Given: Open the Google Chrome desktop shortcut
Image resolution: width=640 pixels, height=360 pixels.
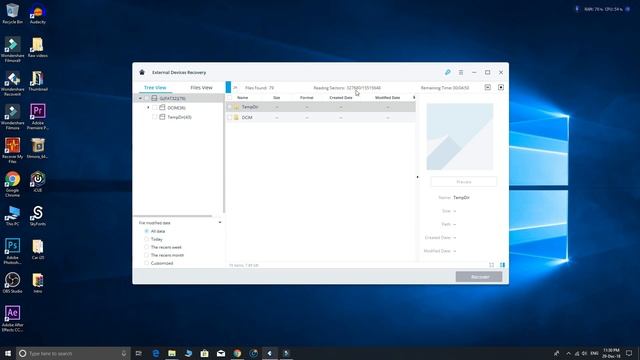Looking at the screenshot, I should tap(12, 184).
